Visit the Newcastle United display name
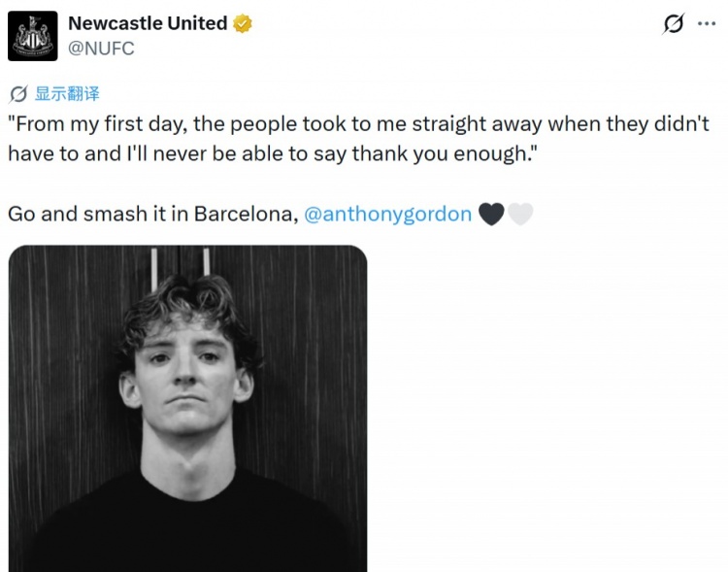Viewport: 728px width, 572px height. click(148, 23)
